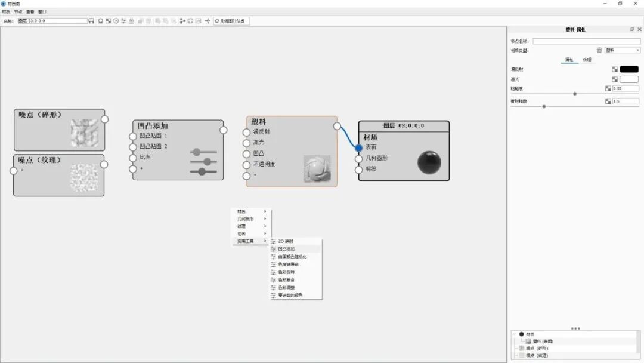Click the trash icon beside the material type dropdown
Image resolution: width=644 pixels, height=363 pixels.
tap(599, 50)
